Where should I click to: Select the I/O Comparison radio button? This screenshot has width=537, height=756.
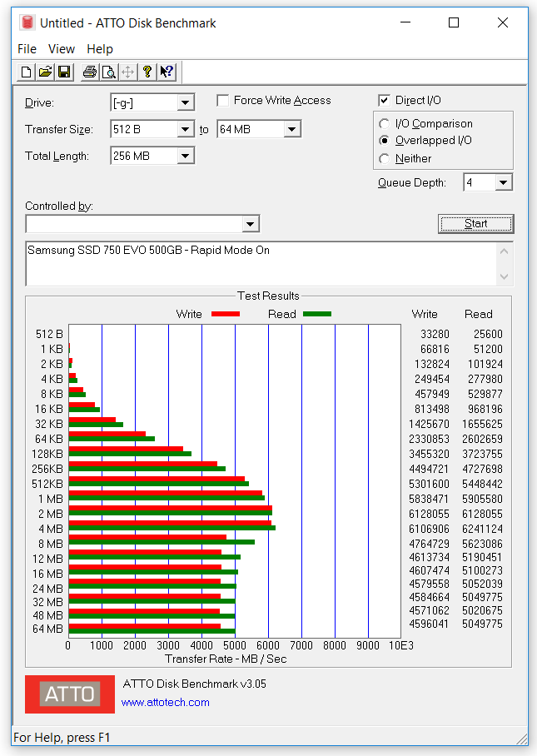(x=384, y=124)
